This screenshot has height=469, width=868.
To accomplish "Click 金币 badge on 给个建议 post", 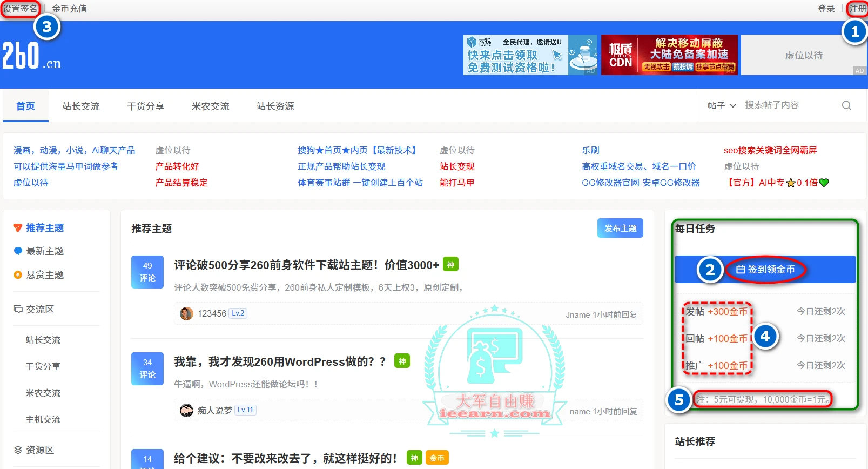I will click(x=437, y=458).
